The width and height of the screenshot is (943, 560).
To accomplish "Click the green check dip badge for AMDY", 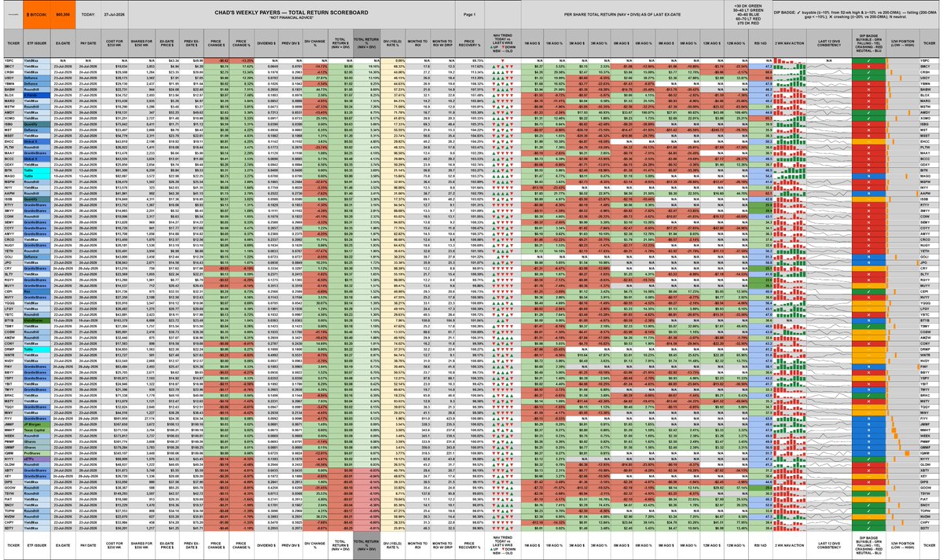I will tap(870, 112).
